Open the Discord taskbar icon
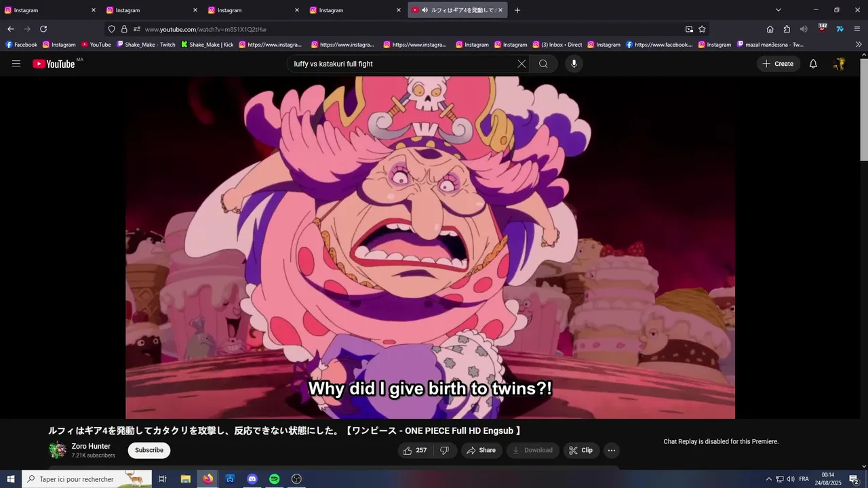Viewport: 868px width, 488px height. 252,479
